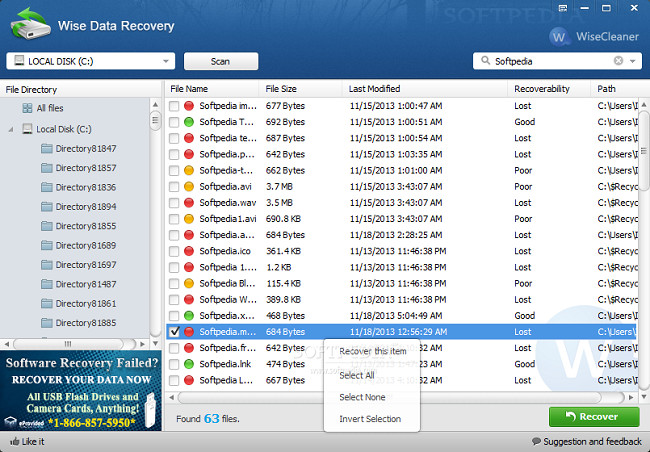
Task: Click the green Recover button
Action: [594, 416]
